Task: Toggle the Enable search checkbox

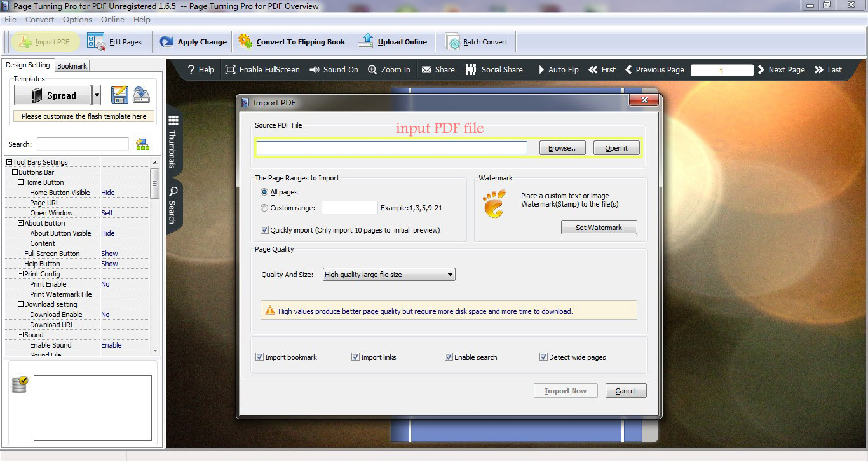Action: pyautogui.click(x=449, y=357)
